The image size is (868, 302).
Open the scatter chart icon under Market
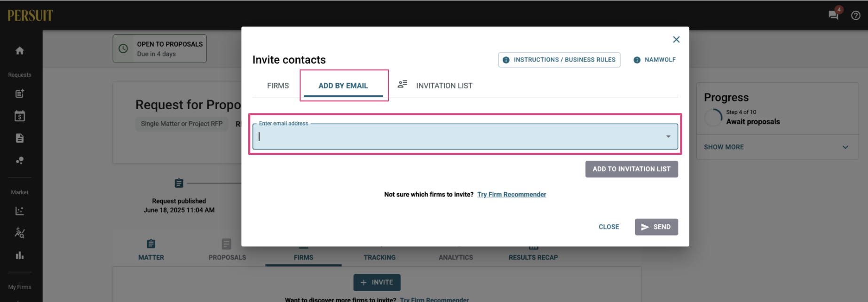click(19, 211)
